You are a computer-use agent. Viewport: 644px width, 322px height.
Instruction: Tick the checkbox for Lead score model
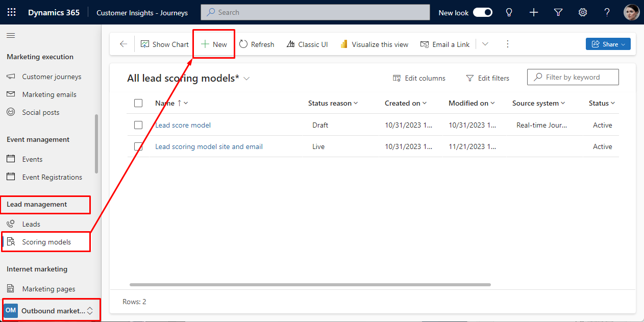point(138,125)
